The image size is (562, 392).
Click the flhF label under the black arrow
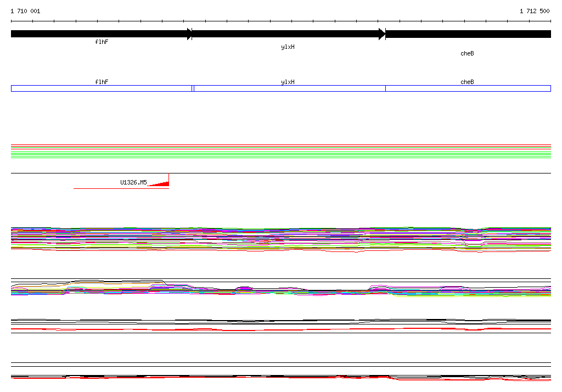102,42
